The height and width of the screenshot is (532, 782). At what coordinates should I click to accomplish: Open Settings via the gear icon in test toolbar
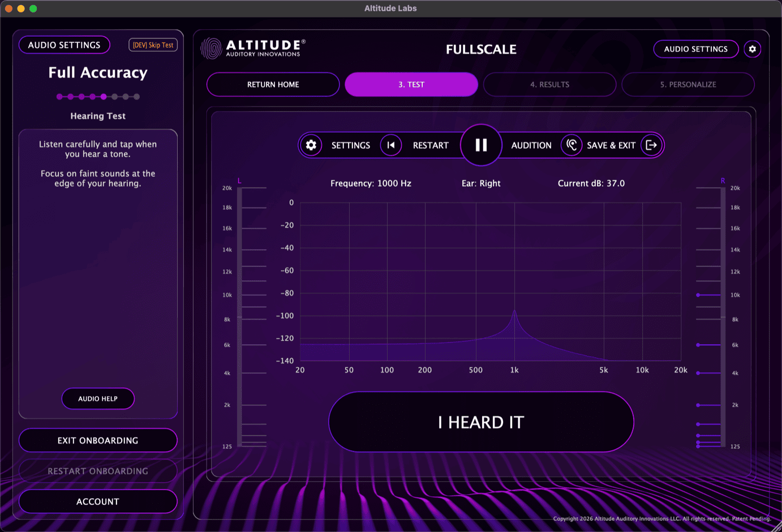(x=311, y=145)
